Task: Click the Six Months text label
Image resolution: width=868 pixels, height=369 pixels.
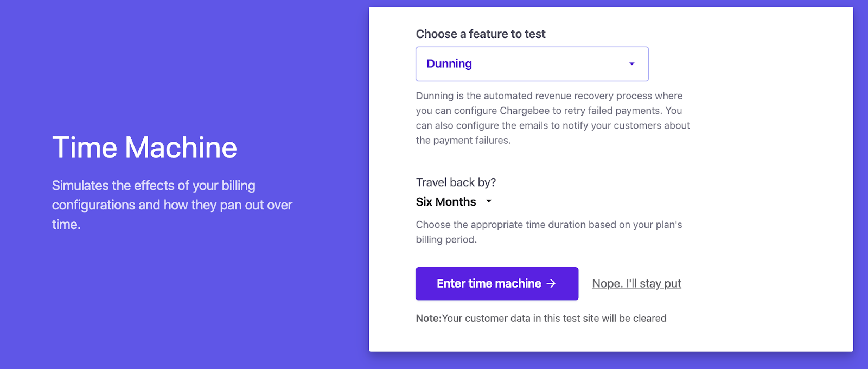Action: click(x=445, y=201)
